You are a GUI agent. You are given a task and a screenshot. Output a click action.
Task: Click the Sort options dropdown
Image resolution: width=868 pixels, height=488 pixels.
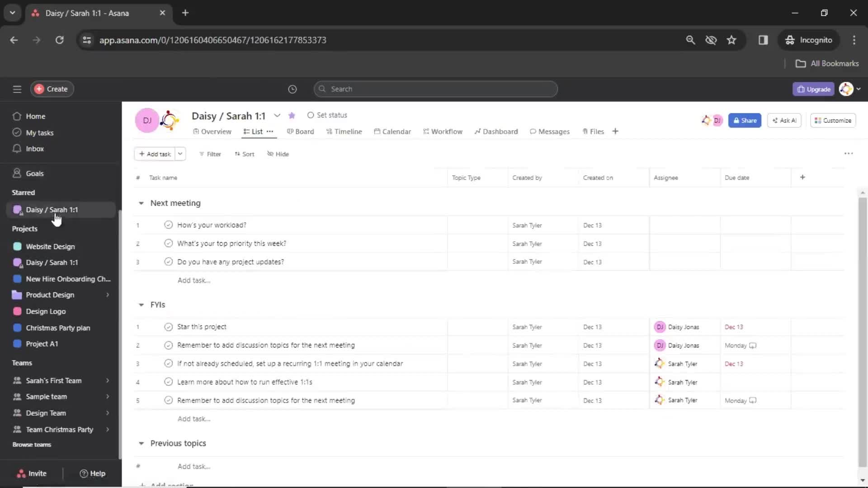point(245,154)
